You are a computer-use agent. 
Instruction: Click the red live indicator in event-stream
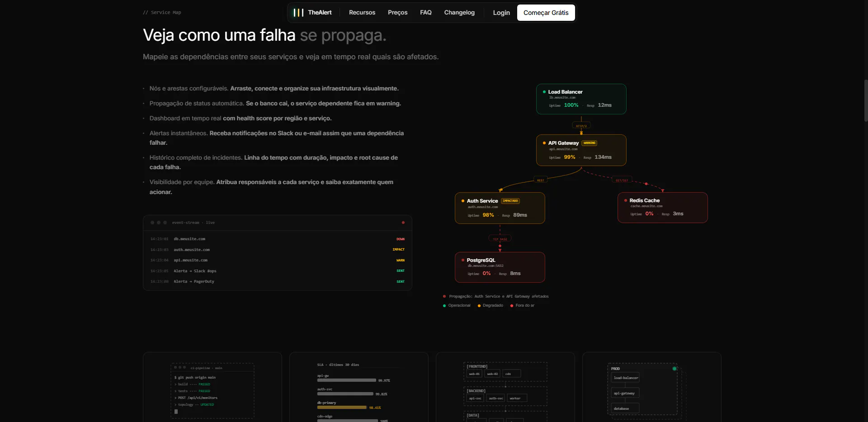[x=403, y=223]
